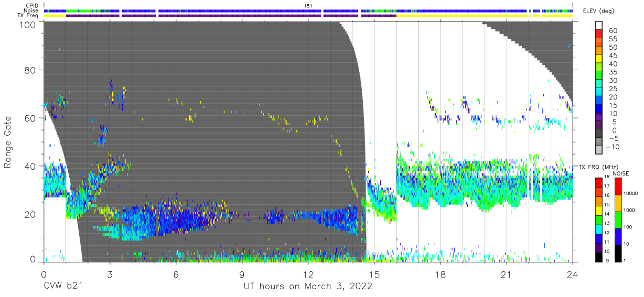
Task: Click the UT hours tick "6"
Action: [176, 274]
